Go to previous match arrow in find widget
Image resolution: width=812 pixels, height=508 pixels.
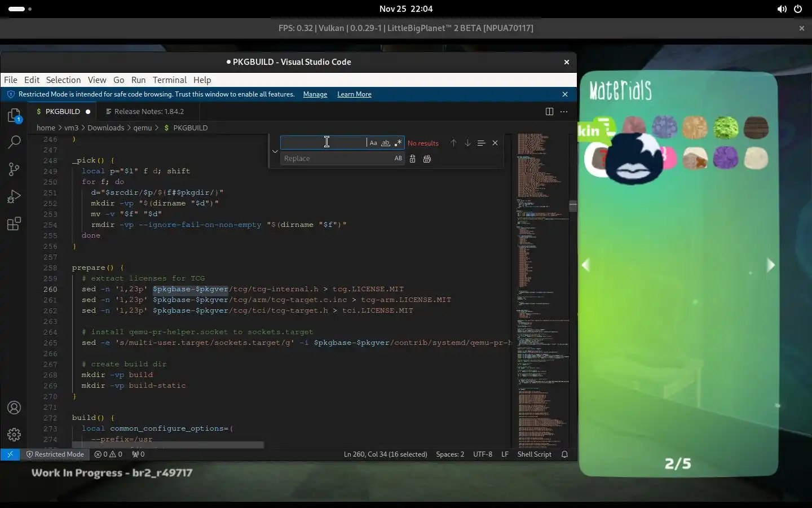[453, 143]
